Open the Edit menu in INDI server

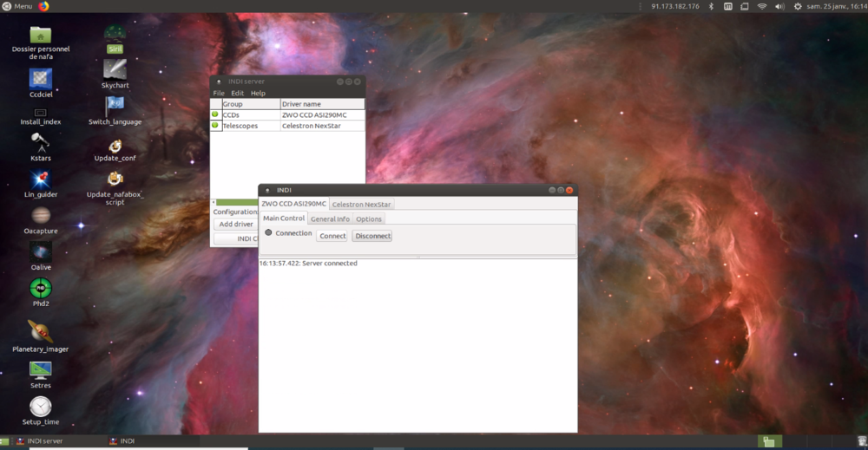point(238,93)
